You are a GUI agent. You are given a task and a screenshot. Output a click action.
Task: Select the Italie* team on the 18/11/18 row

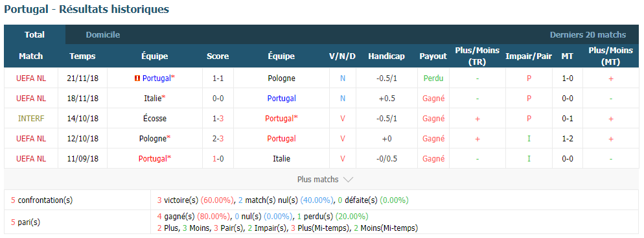(154, 98)
